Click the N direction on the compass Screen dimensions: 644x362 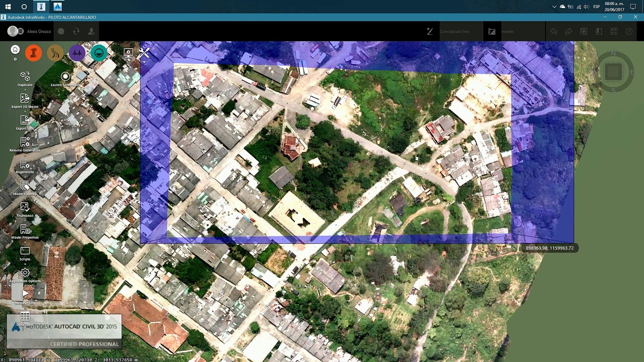613,53
